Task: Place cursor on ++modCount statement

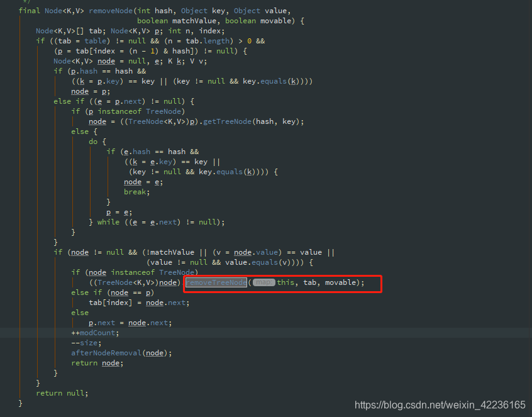Action: [x=95, y=333]
